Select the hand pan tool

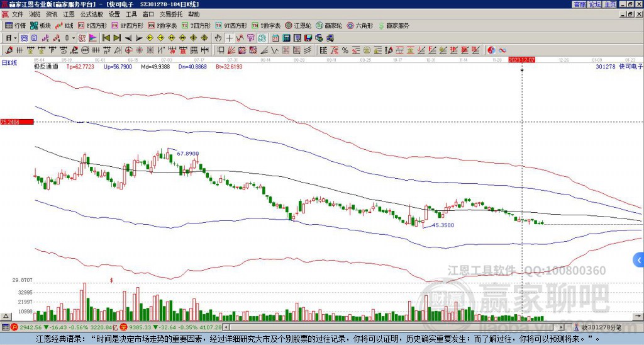click(218, 38)
